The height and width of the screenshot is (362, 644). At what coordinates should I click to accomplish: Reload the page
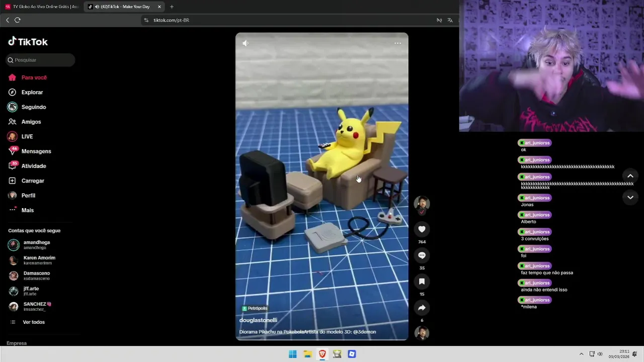tap(18, 20)
